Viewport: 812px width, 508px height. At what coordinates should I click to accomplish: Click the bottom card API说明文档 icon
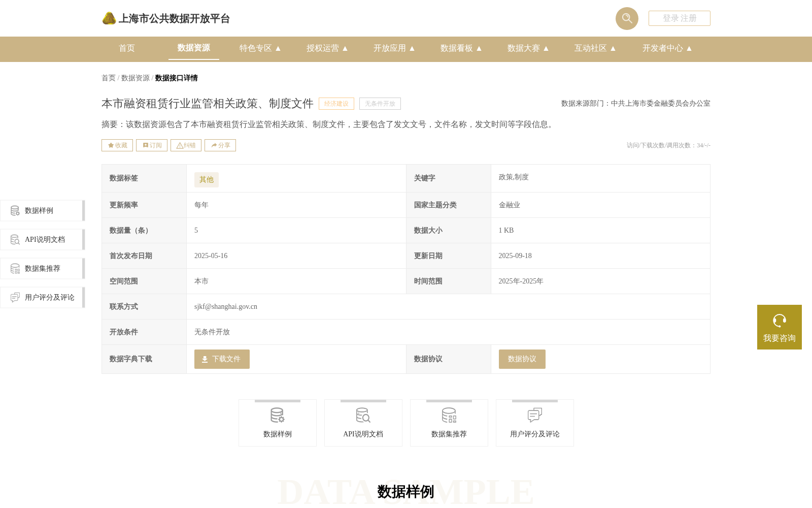(x=363, y=415)
